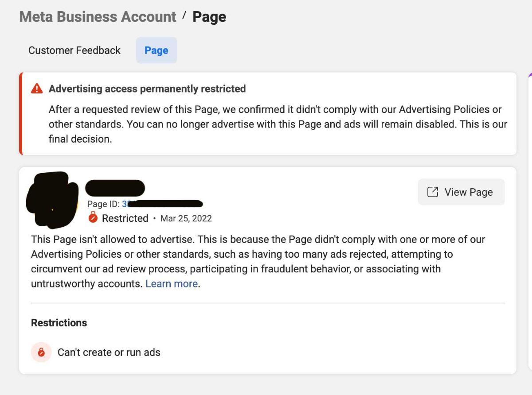Click the redacted page profile picture
The image size is (532, 395).
pyautogui.click(x=52, y=199)
